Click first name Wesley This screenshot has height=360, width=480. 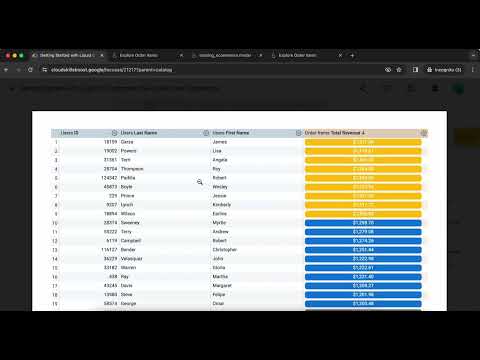pyautogui.click(x=220, y=187)
